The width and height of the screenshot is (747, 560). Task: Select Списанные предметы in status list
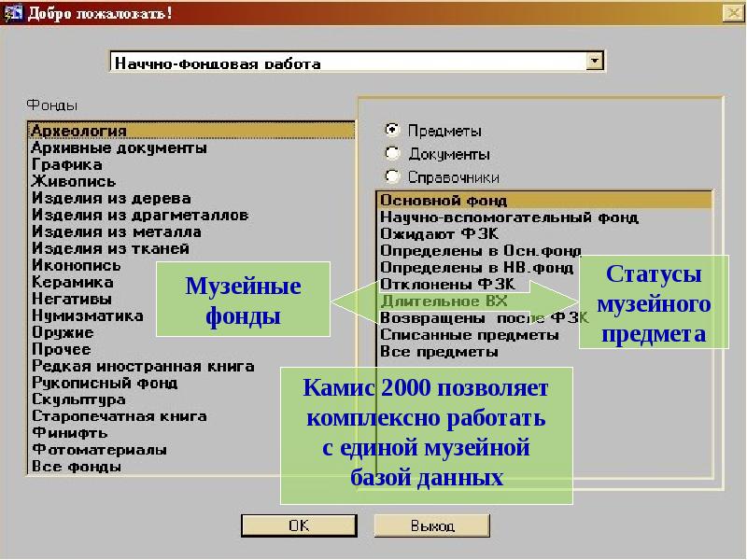[x=465, y=334]
